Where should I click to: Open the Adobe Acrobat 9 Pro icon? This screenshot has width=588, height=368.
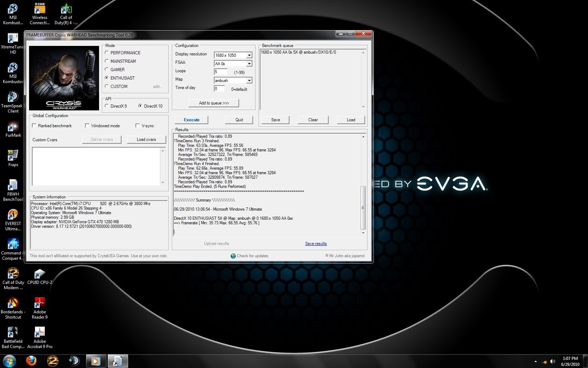[x=40, y=338]
